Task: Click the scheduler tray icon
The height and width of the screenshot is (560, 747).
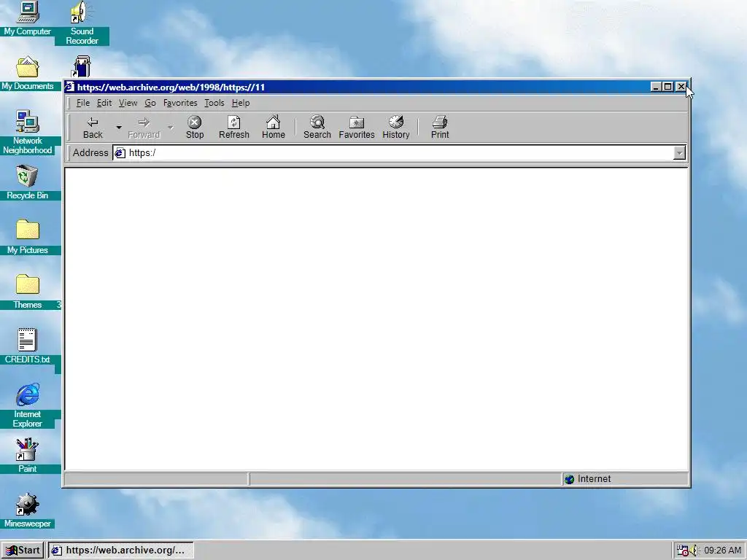Action: (x=683, y=550)
